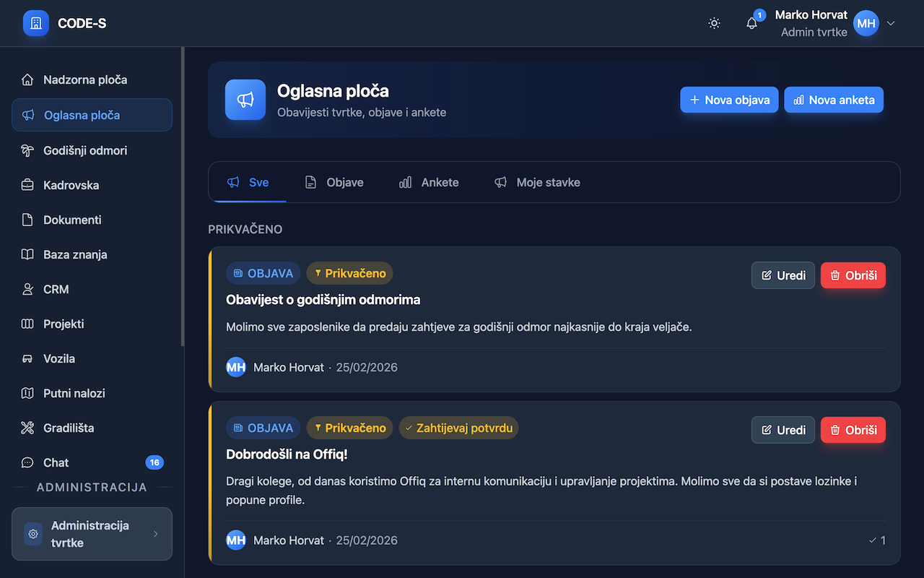Open the Gradilišta tools icon
The width and height of the screenshot is (924, 578).
27,428
